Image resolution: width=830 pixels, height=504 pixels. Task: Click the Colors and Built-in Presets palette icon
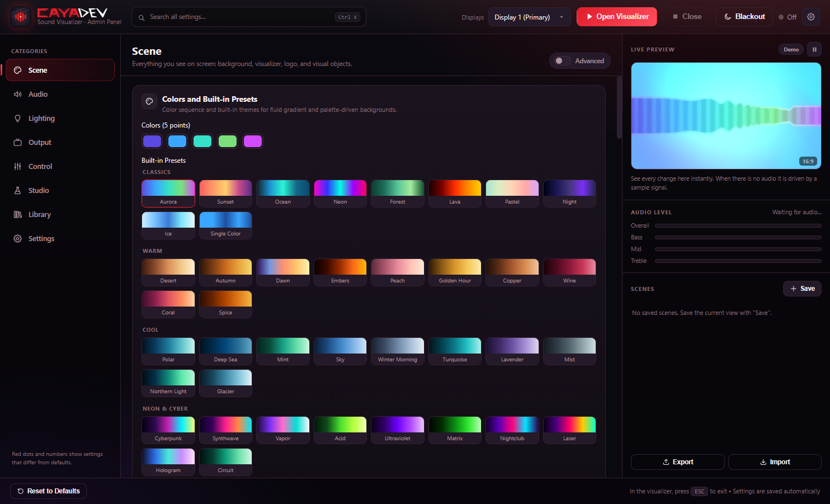(x=149, y=101)
